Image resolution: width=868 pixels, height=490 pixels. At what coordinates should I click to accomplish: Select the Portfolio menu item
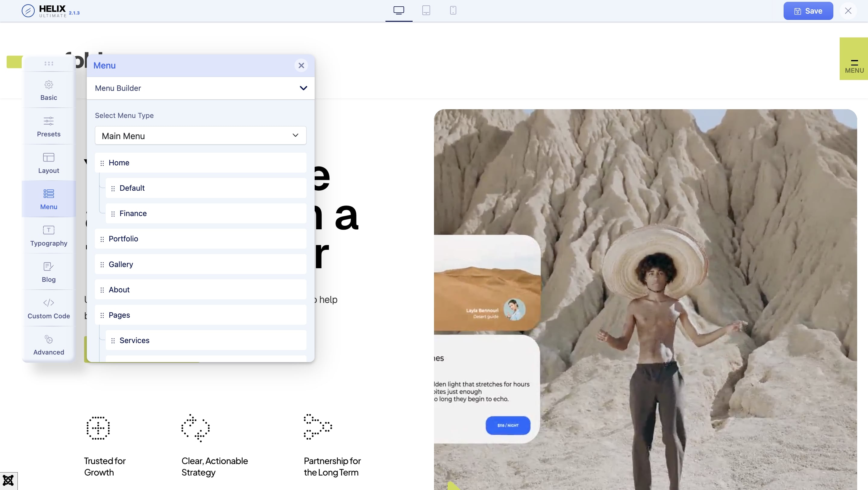click(123, 239)
